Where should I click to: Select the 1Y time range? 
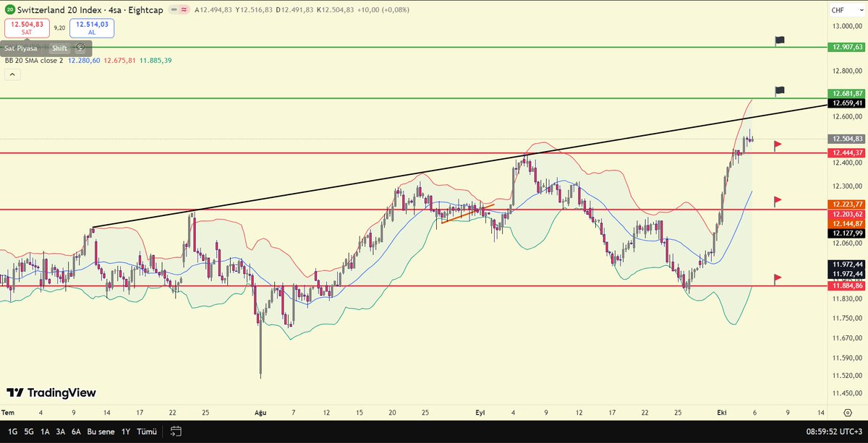(x=126, y=431)
